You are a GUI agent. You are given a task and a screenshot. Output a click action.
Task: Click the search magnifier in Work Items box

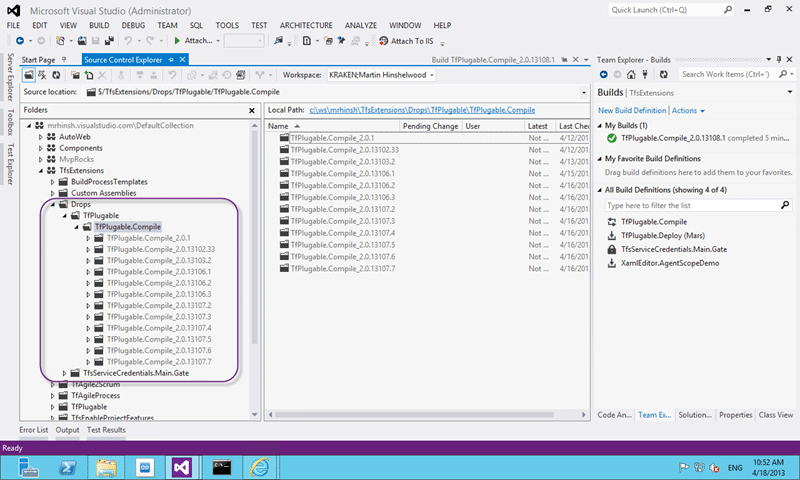(x=783, y=74)
